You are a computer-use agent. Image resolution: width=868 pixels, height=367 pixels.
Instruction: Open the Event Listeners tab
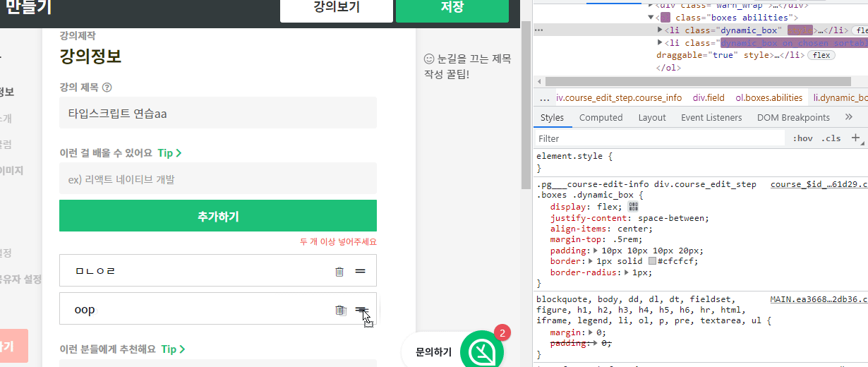[x=711, y=118]
